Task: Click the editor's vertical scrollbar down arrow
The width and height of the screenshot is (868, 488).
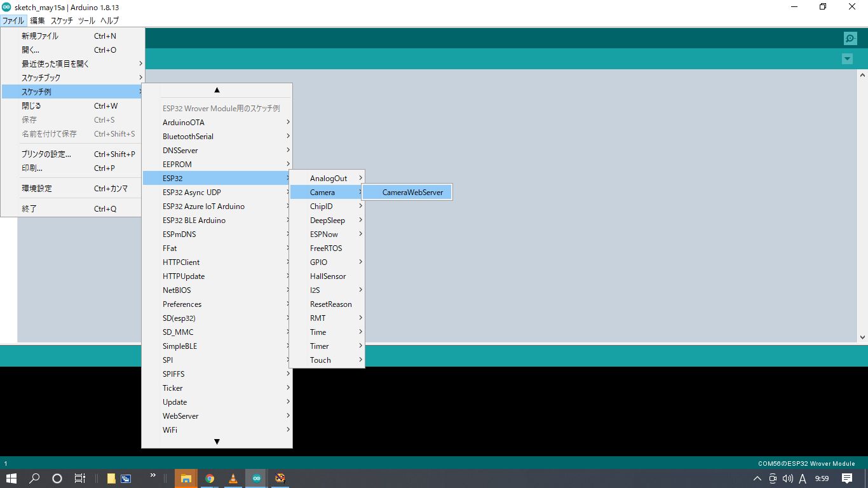Action: (x=862, y=337)
